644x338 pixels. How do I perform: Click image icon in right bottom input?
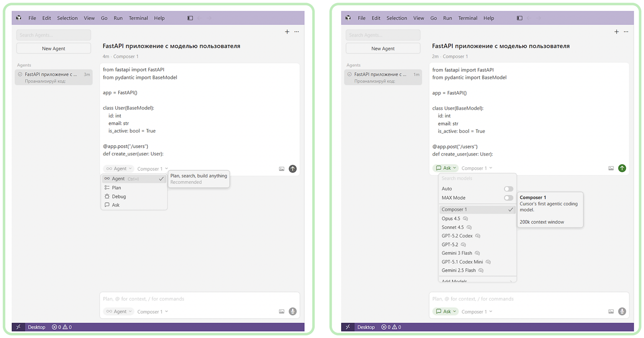(x=611, y=312)
